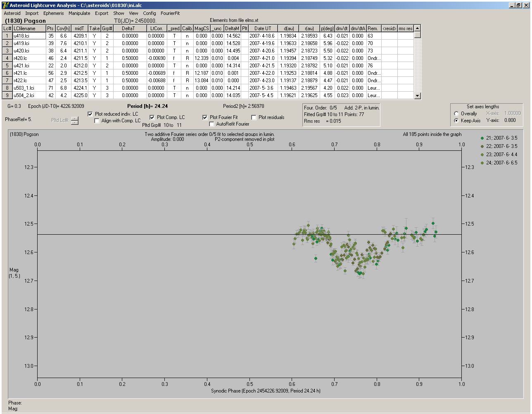The image size is (532, 414).
Task: Select row header number 1
Action: click(x=7, y=36)
